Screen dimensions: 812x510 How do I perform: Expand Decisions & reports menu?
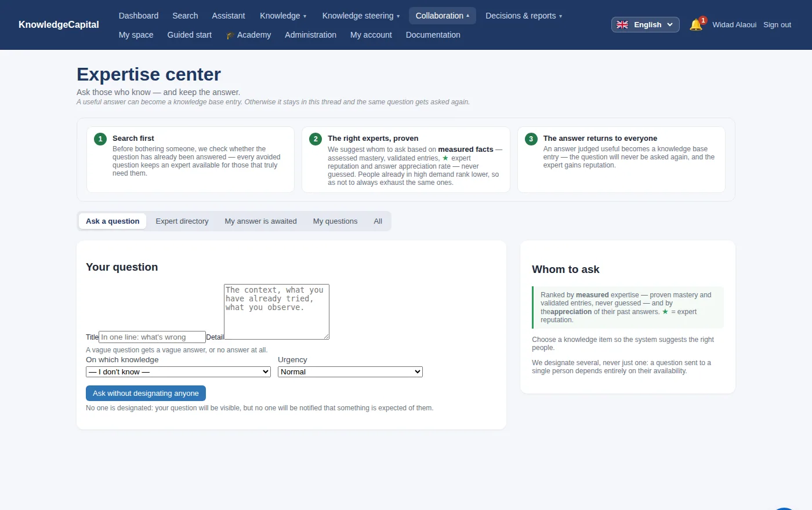tap(524, 16)
